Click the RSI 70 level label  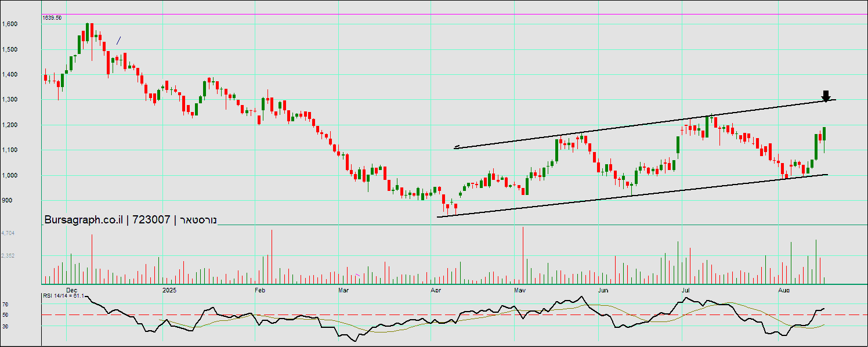(x=5, y=304)
